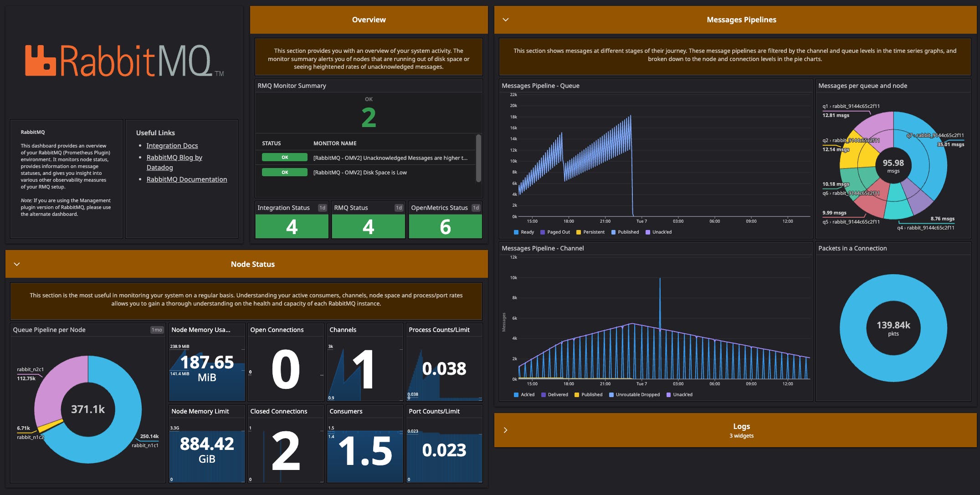Collapse the Node Status section
The image size is (980, 495).
tap(17, 264)
